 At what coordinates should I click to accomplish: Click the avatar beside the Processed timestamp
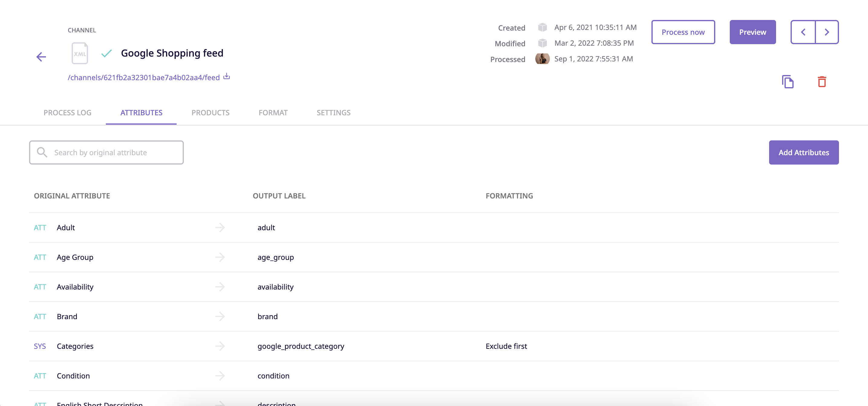coord(543,59)
